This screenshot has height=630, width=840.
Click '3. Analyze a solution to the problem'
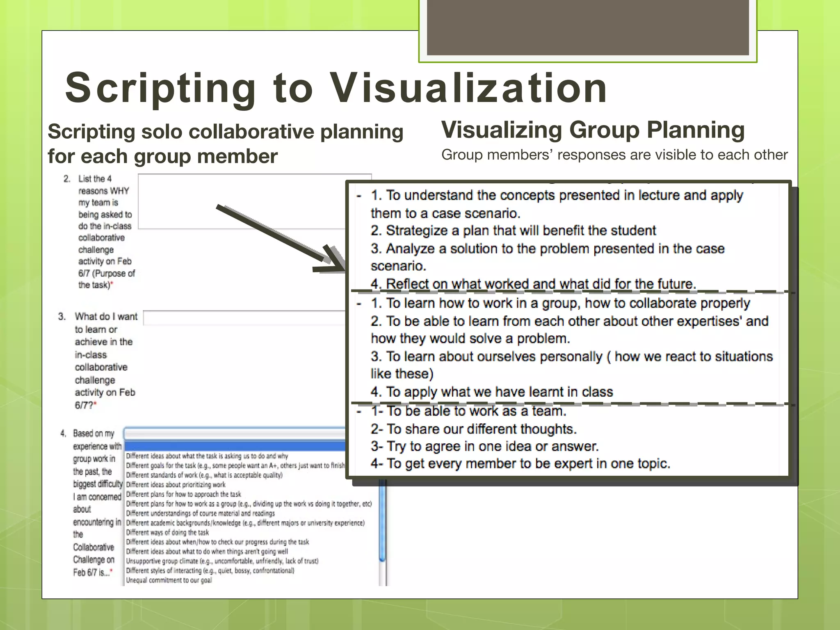(548, 257)
